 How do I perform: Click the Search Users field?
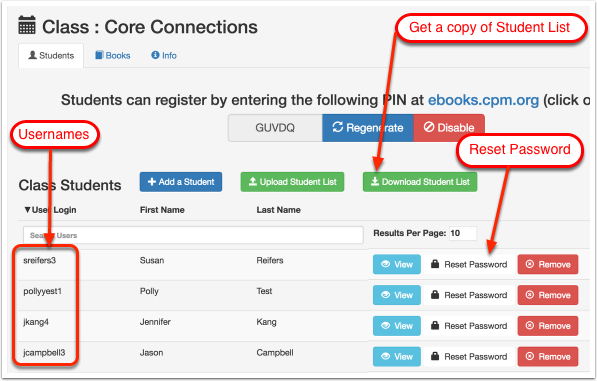click(193, 235)
